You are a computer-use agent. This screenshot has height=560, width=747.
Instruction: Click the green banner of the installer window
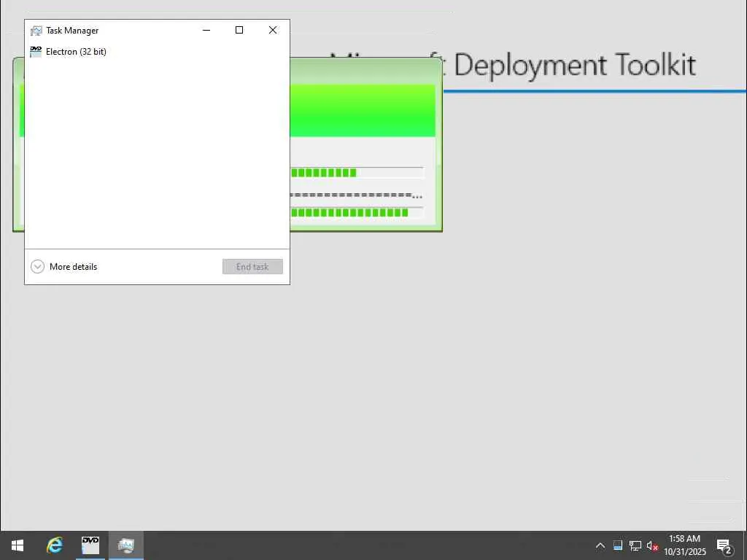362,111
